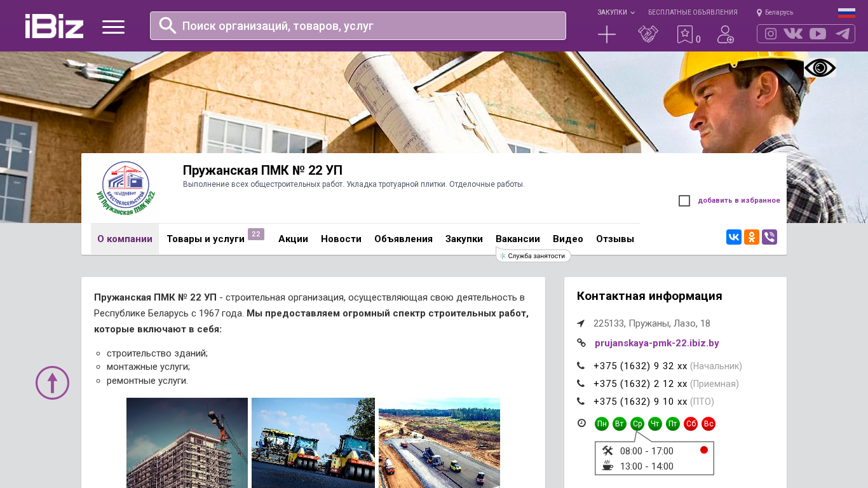Toggle accessibility eye view mode

820,68
